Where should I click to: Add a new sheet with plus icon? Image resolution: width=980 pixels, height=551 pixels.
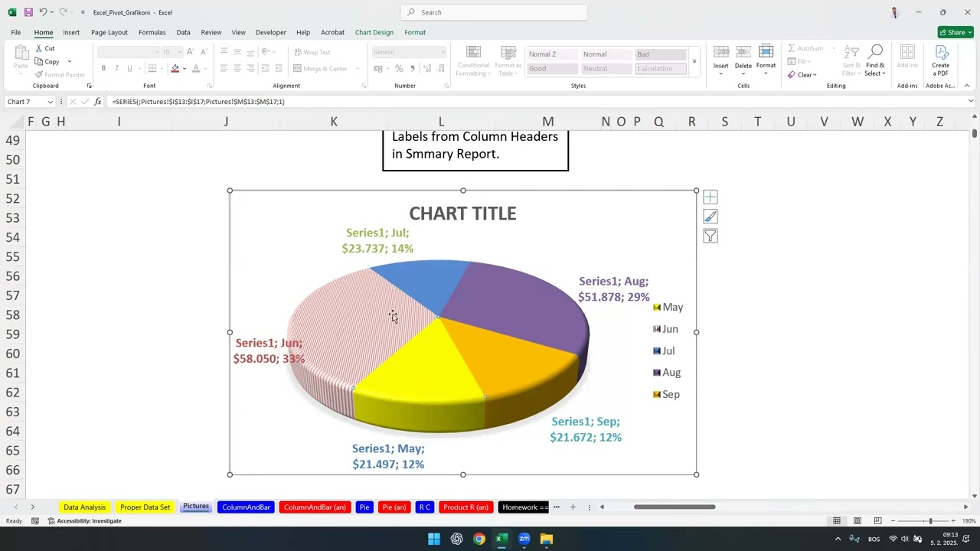[573, 507]
